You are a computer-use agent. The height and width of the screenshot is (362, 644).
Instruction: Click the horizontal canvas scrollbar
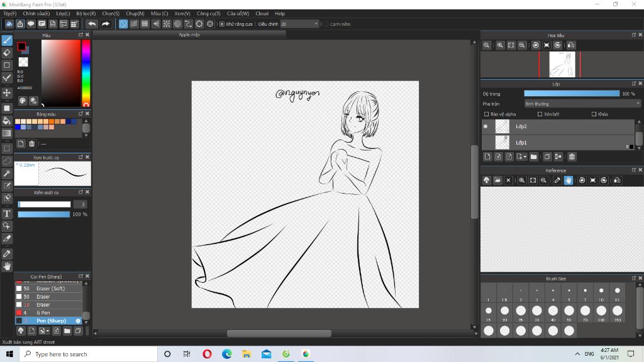(279, 333)
